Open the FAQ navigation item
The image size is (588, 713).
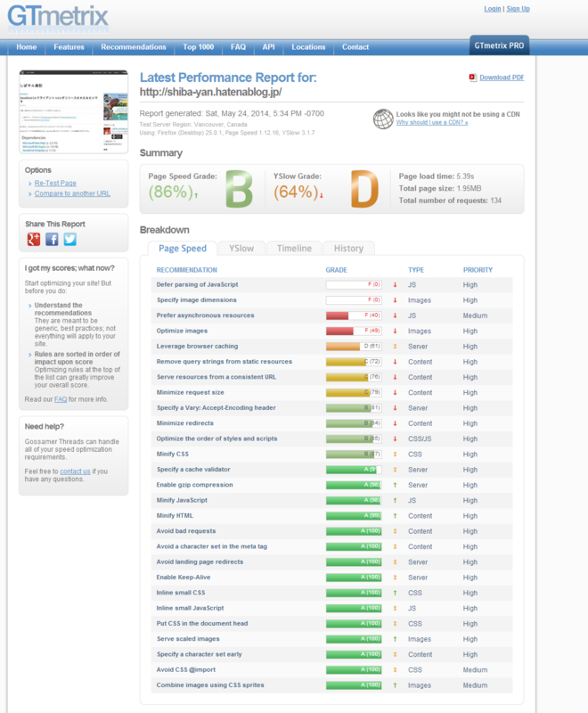tap(238, 47)
